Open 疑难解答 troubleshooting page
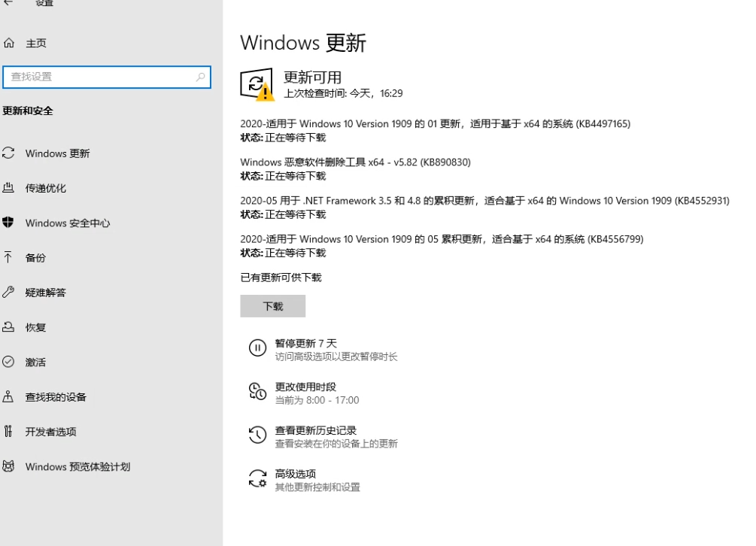The width and height of the screenshot is (756, 546). 45,293
